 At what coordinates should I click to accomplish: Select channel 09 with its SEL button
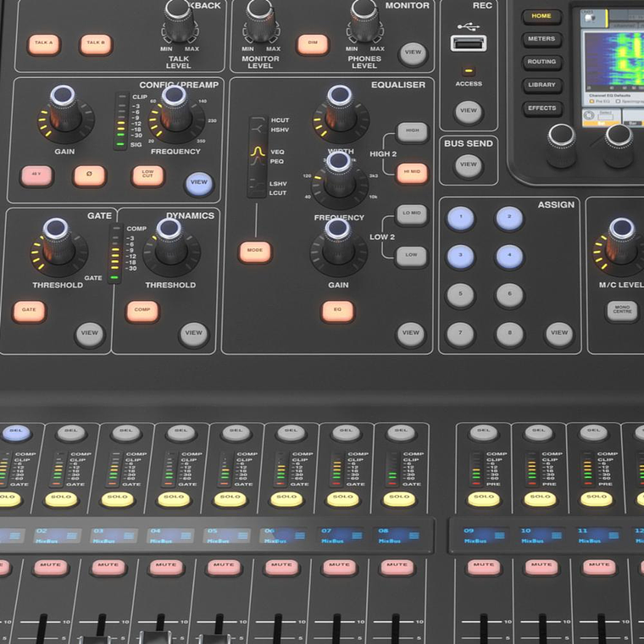point(483,432)
